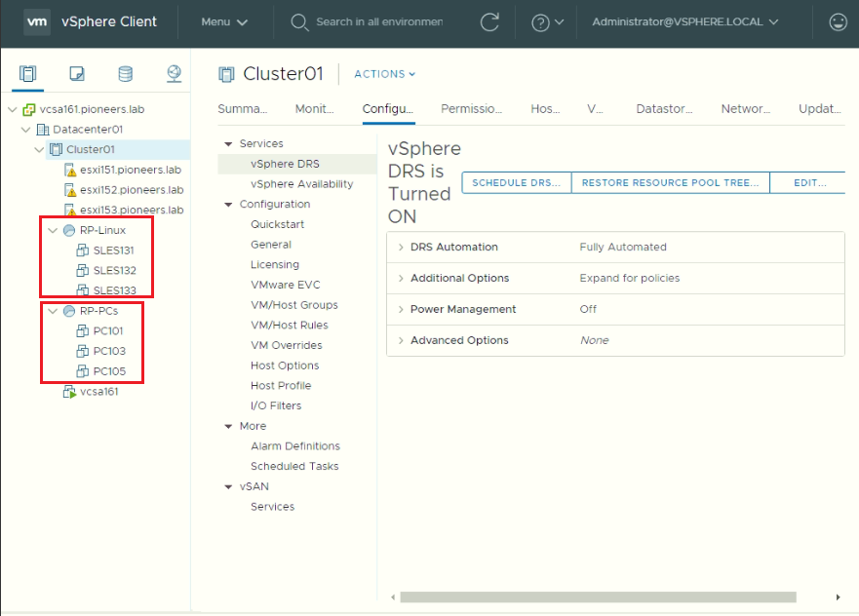The width and height of the screenshot is (859, 616).
Task: Collapse the Datacenter01 tree node
Action: [25, 130]
